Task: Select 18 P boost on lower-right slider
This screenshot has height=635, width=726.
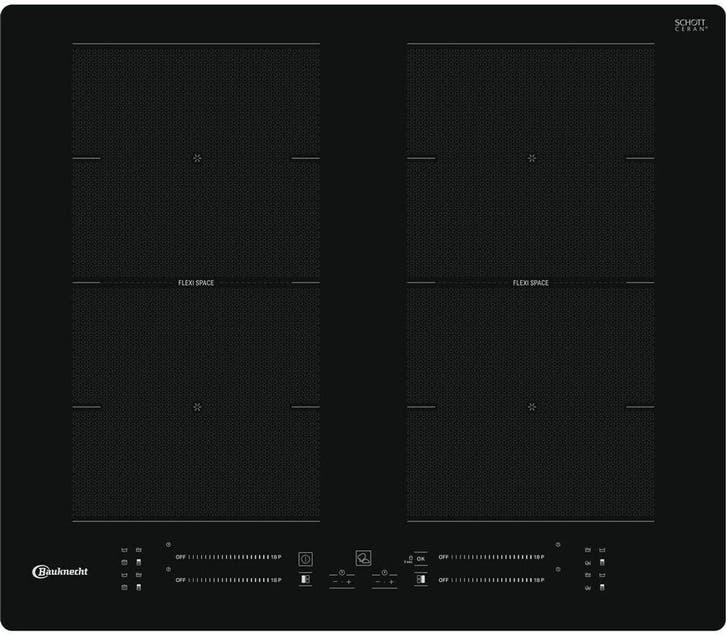Action: click(539, 580)
